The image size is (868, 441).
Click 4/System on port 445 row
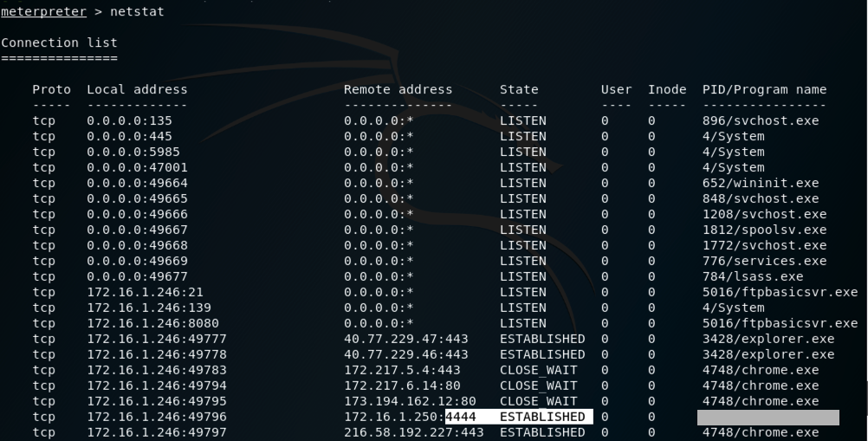[x=734, y=136]
